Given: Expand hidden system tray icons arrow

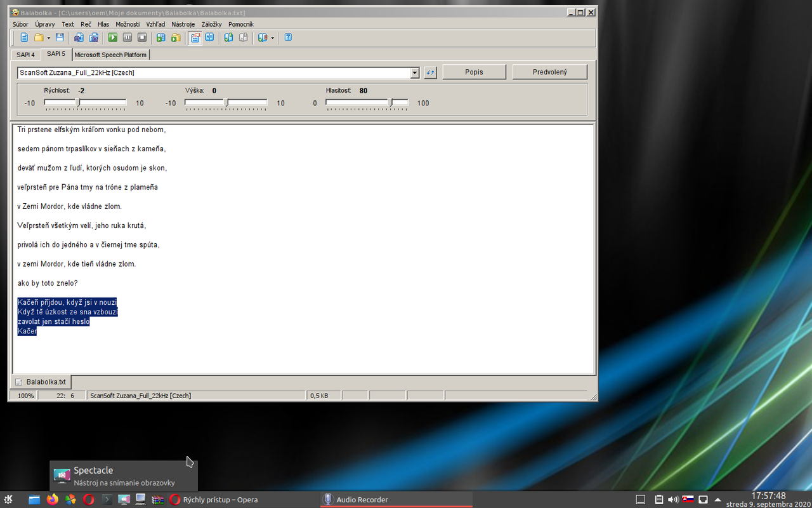Looking at the screenshot, I should point(717,500).
